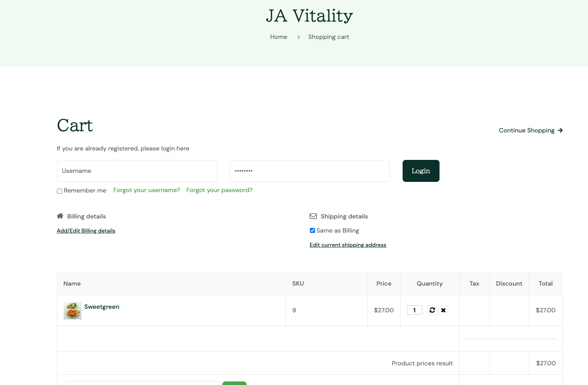
Task: Focus the Username input field
Action: [x=137, y=171]
